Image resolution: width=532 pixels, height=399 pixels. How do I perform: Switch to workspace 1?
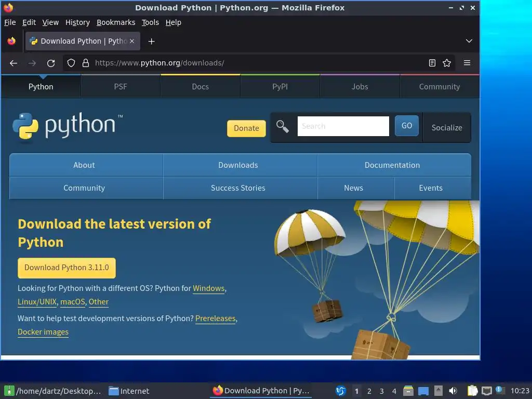tap(356, 391)
